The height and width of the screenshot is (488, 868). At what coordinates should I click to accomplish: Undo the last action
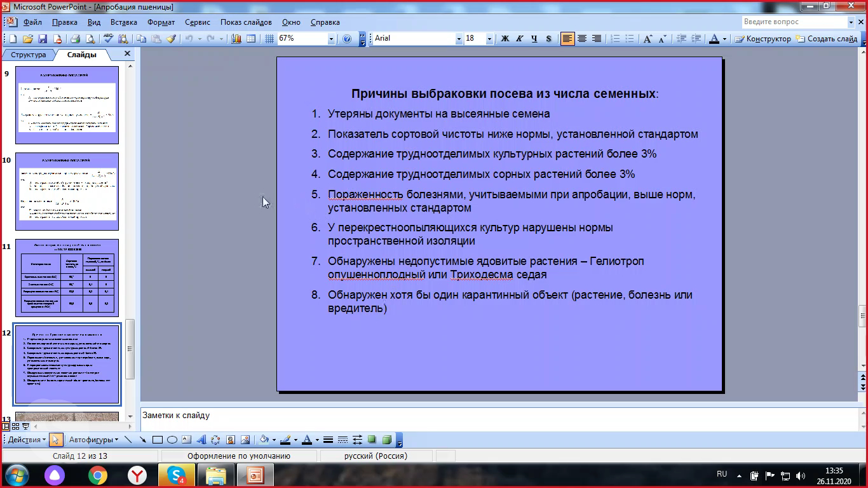click(x=189, y=39)
